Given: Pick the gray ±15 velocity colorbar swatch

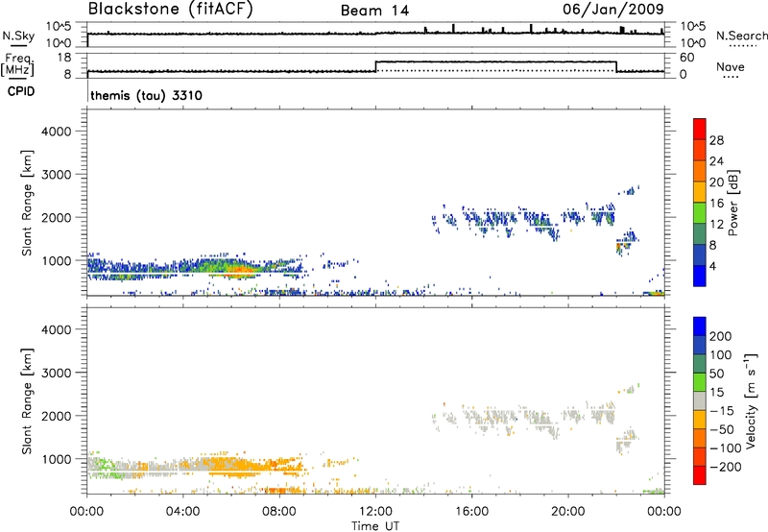Looking at the screenshot, I should click(700, 401).
